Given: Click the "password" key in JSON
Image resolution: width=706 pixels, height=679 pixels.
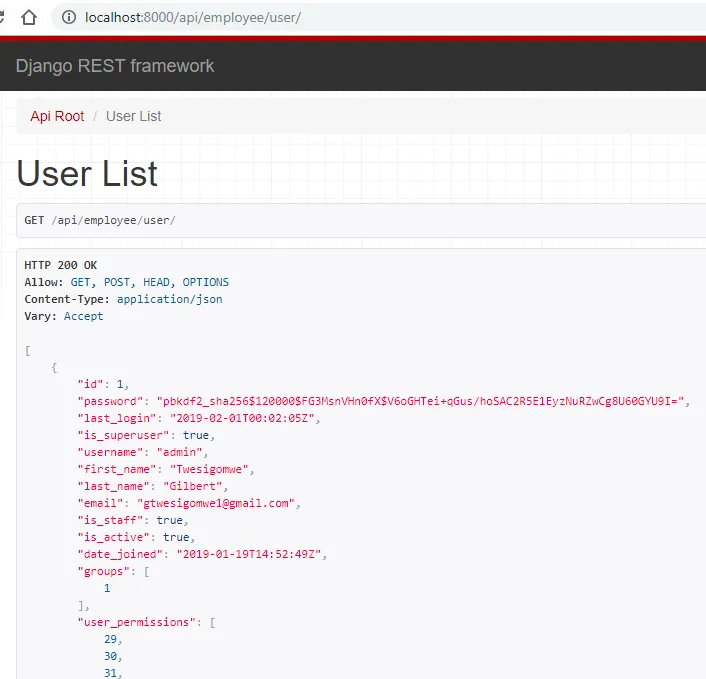Looking at the screenshot, I should point(110,401).
